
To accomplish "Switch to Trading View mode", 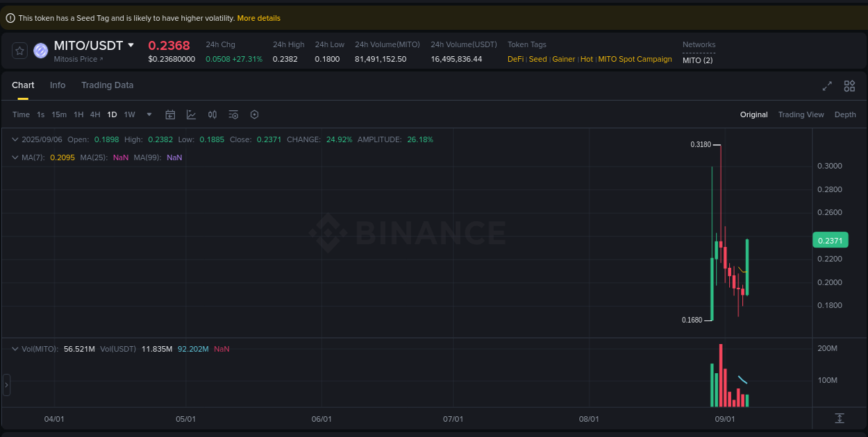I will pos(801,114).
